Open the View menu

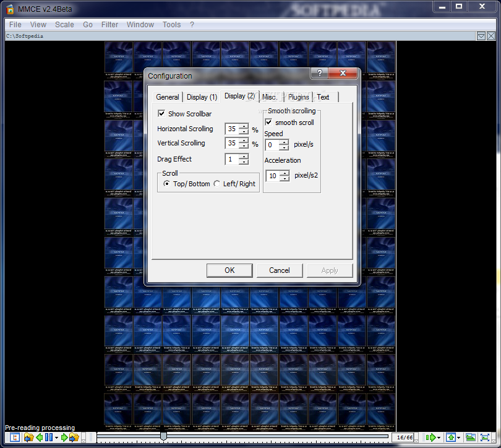38,25
